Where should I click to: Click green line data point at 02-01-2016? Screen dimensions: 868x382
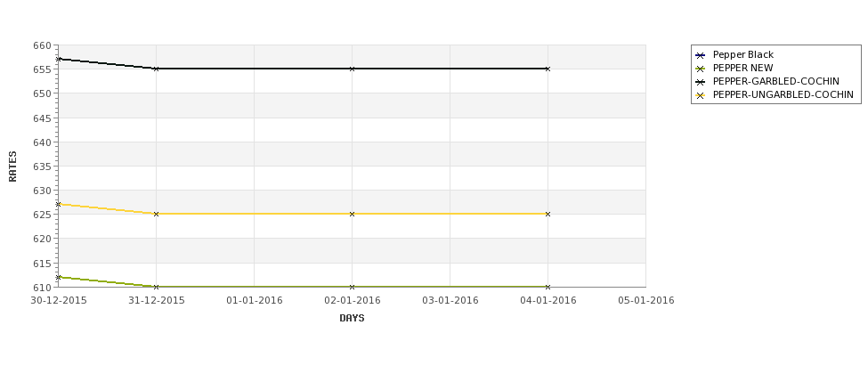point(352,287)
